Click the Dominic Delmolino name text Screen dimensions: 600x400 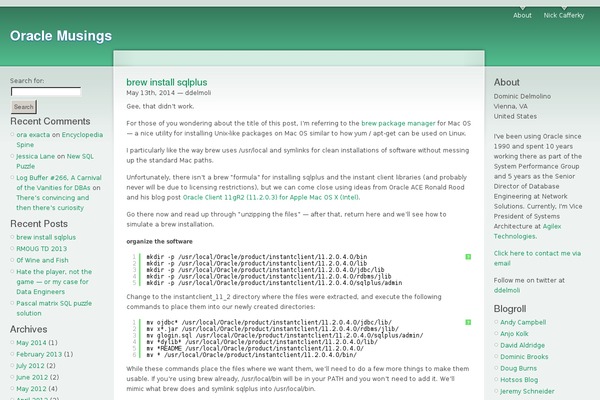[522, 96]
